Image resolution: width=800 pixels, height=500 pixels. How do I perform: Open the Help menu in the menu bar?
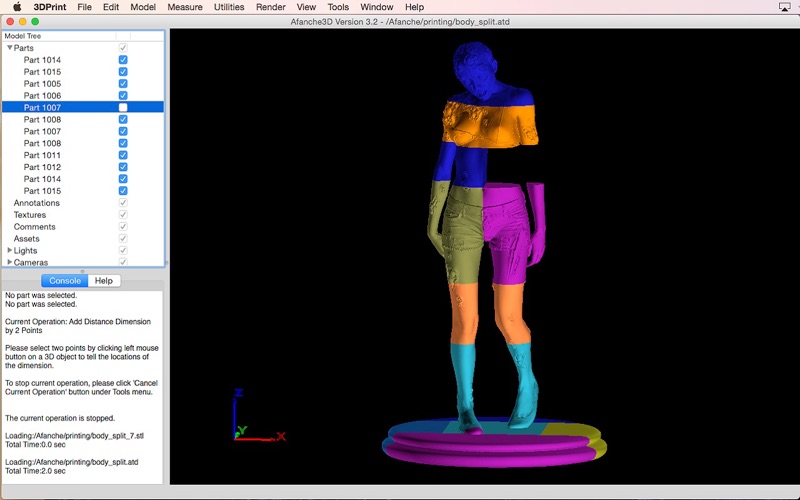coord(414,7)
